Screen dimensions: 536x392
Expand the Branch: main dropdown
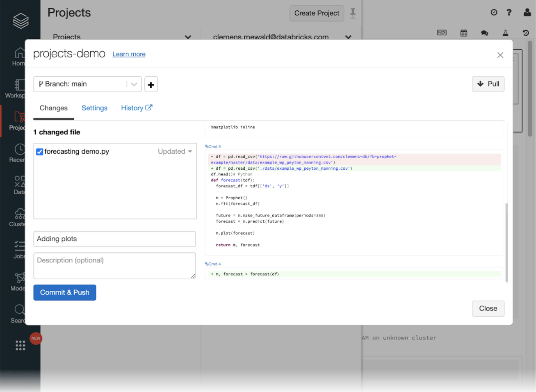134,84
